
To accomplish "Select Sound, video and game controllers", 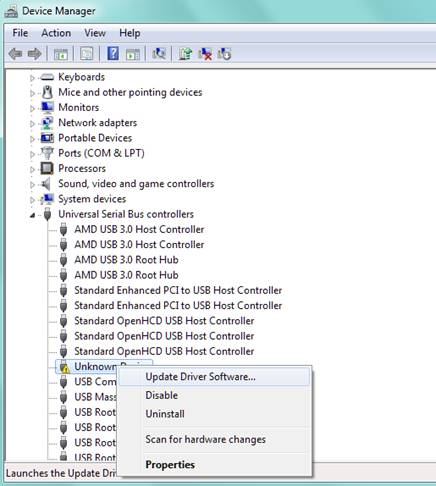I will click(x=136, y=184).
